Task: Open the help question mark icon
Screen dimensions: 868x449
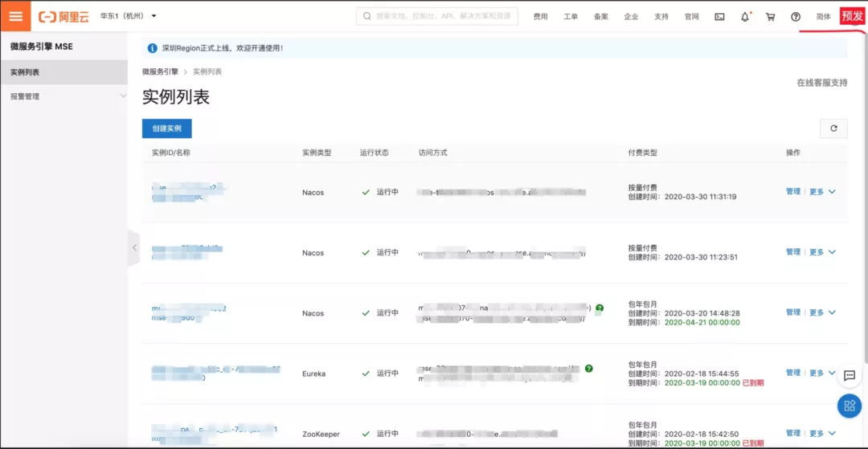Action: click(x=796, y=17)
